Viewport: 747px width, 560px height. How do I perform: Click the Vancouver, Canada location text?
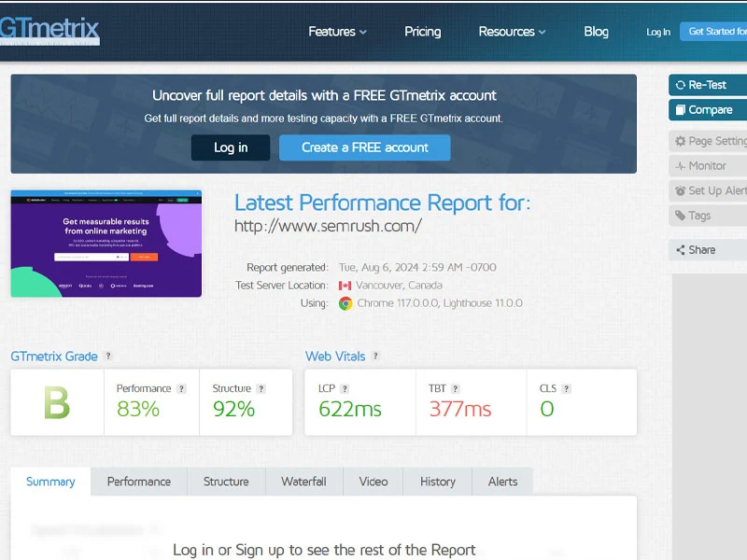(x=400, y=286)
